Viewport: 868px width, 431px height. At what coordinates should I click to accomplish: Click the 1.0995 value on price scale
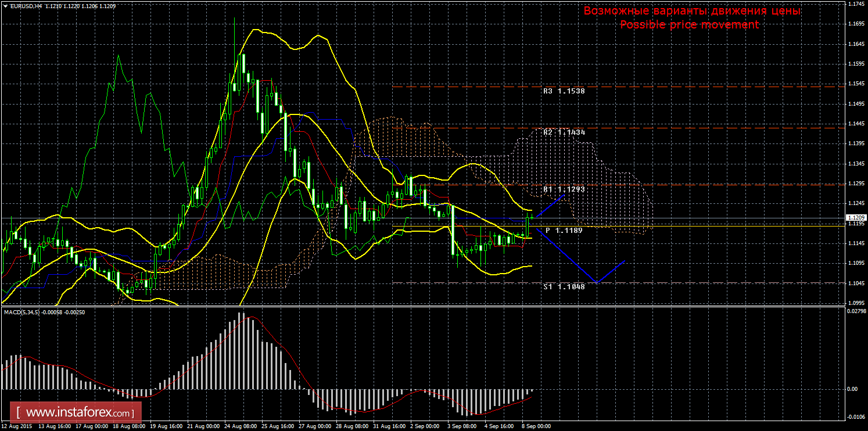pos(855,303)
